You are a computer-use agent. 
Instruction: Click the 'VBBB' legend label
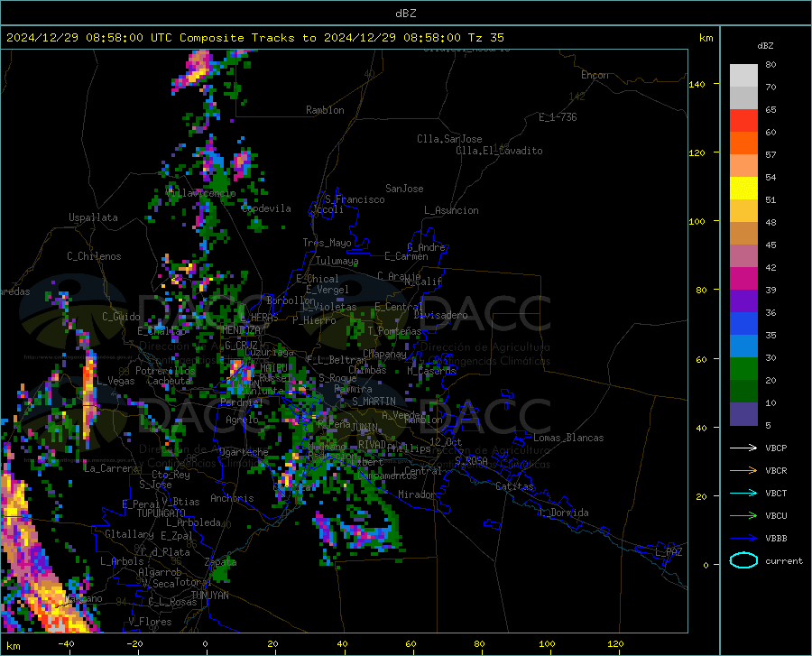point(776,538)
